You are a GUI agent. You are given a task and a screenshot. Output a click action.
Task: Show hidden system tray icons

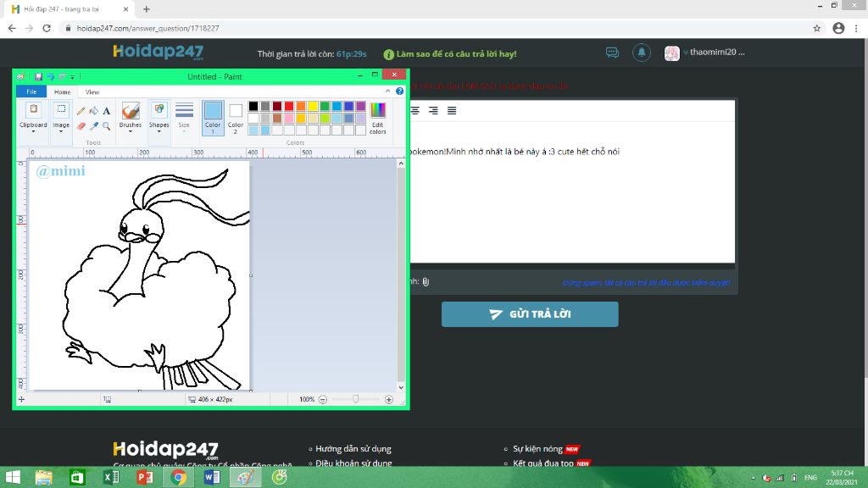click(x=753, y=478)
